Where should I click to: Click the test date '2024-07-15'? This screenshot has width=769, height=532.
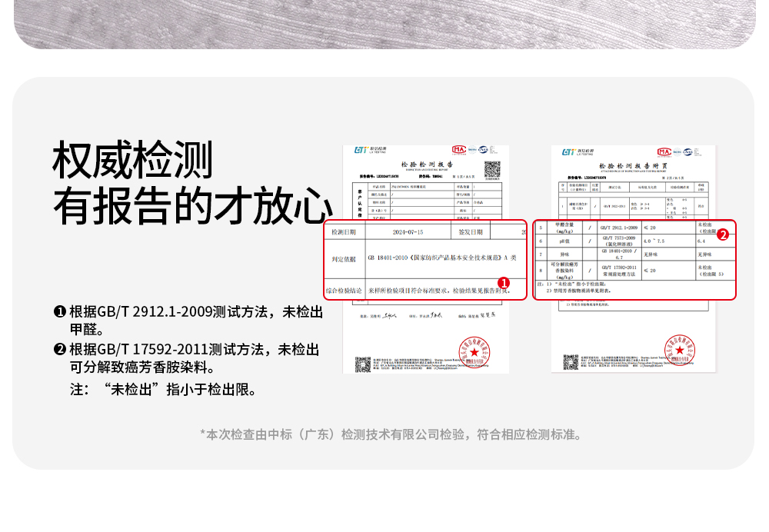[408, 232]
